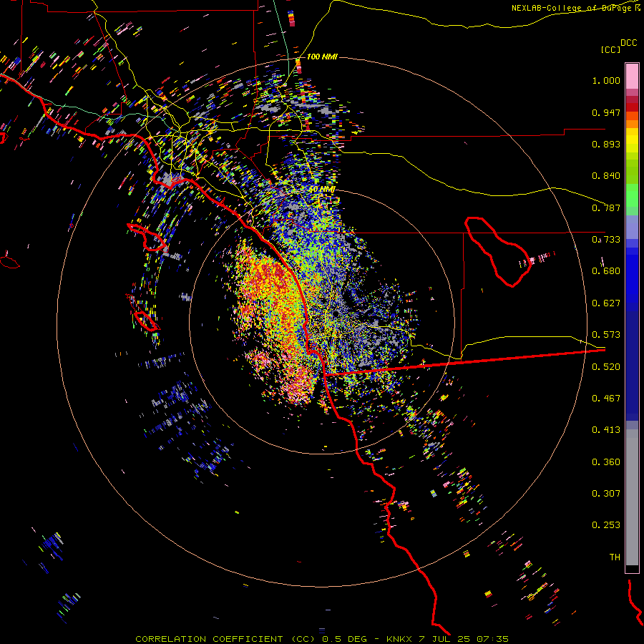This screenshot has height=644, width=644.
Task: Click the 0.787 scale value
Action: tap(606, 208)
